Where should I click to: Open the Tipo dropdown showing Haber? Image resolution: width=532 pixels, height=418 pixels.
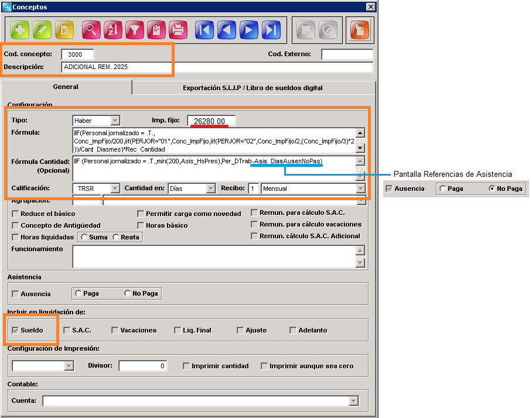115,121
